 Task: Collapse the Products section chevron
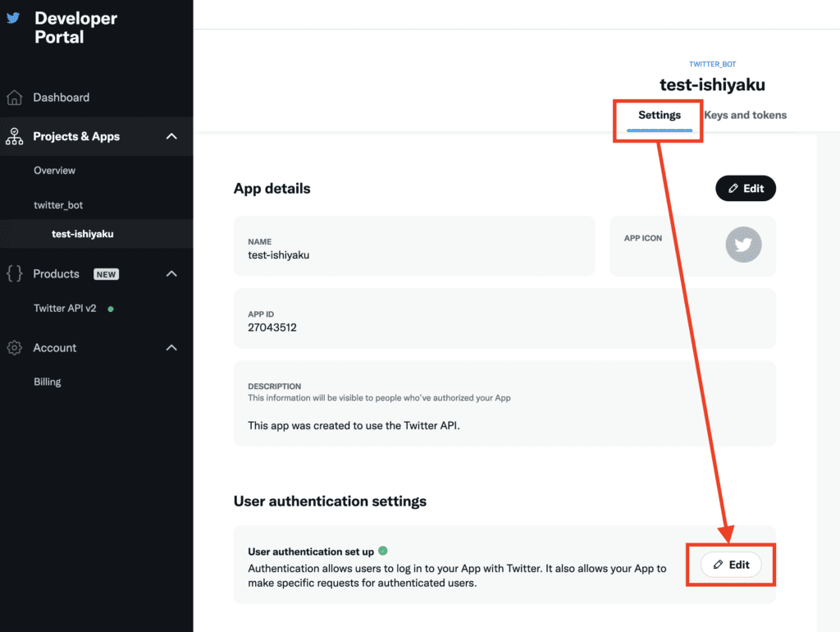pyautogui.click(x=171, y=274)
